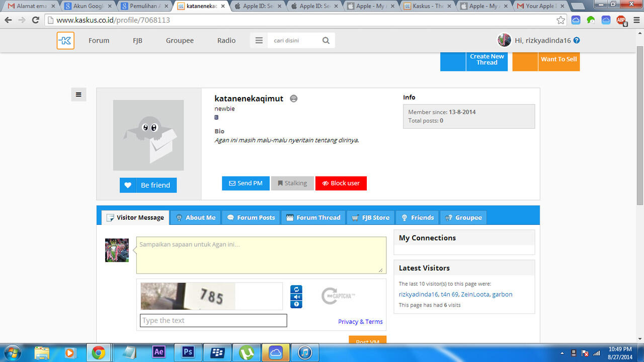Switch to the About Me tab
Image resolution: width=644 pixels, height=362 pixels.
196,218
